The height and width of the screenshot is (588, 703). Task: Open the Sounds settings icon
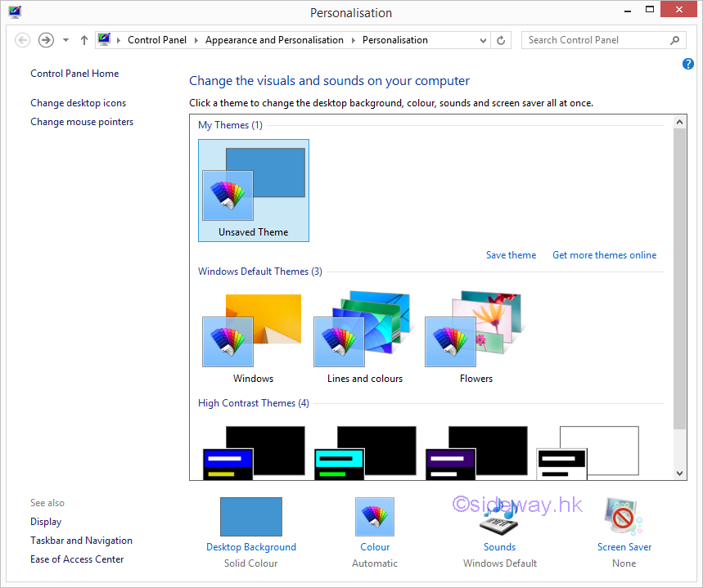499,517
